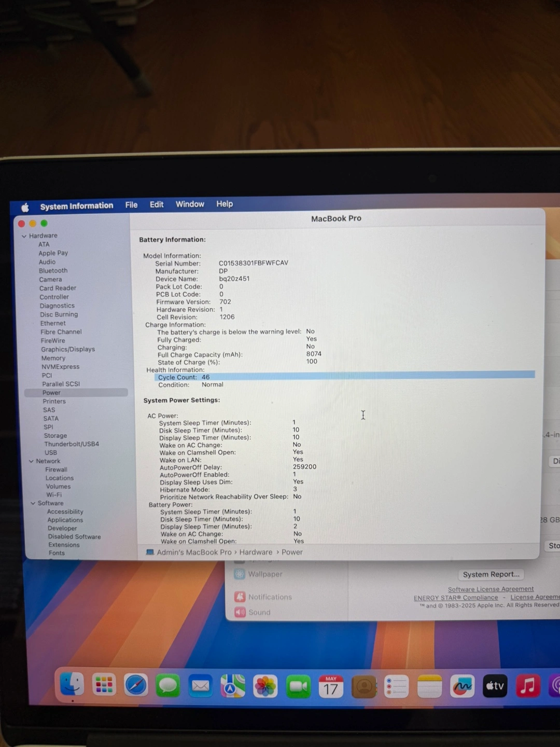Select Accessibility under Software

(65, 511)
